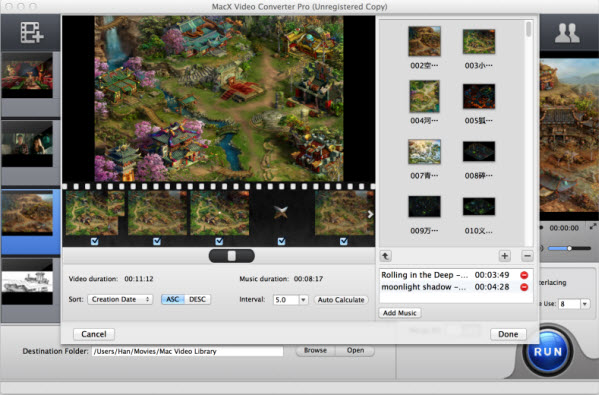Expand the Interval 5.0 dropdown arrow
Image resolution: width=599 pixels, height=395 pixels.
click(x=303, y=300)
